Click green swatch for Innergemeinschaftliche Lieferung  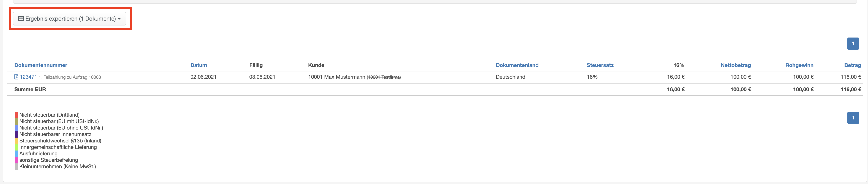click(x=17, y=147)
